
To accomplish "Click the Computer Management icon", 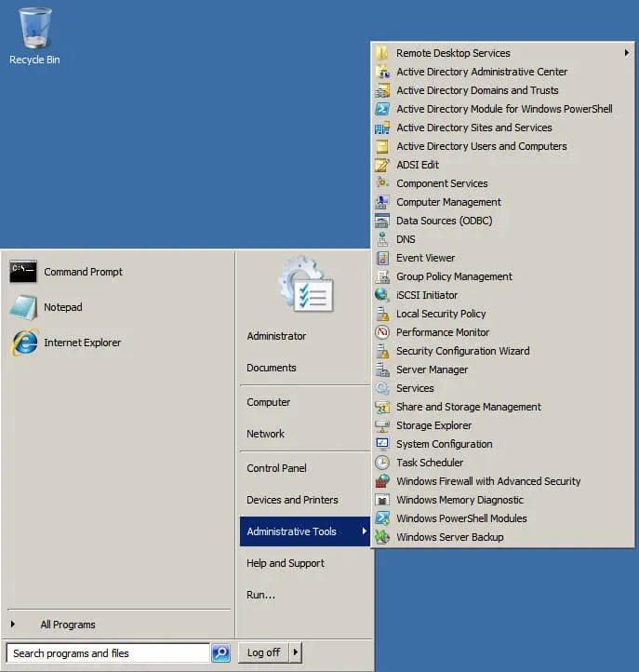I will click(382, 202).
